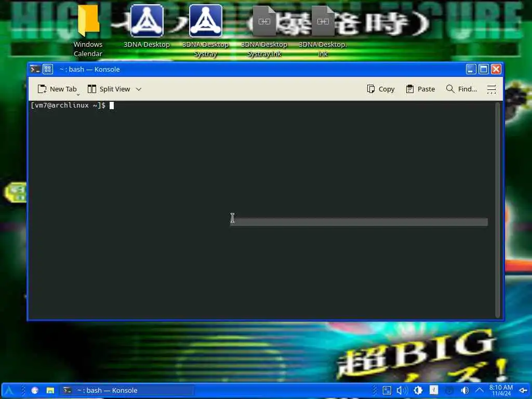This screenshot has height=399, width=532.
Task: Open Find in Konsole toolbar
Action: (x=461, y=89)
